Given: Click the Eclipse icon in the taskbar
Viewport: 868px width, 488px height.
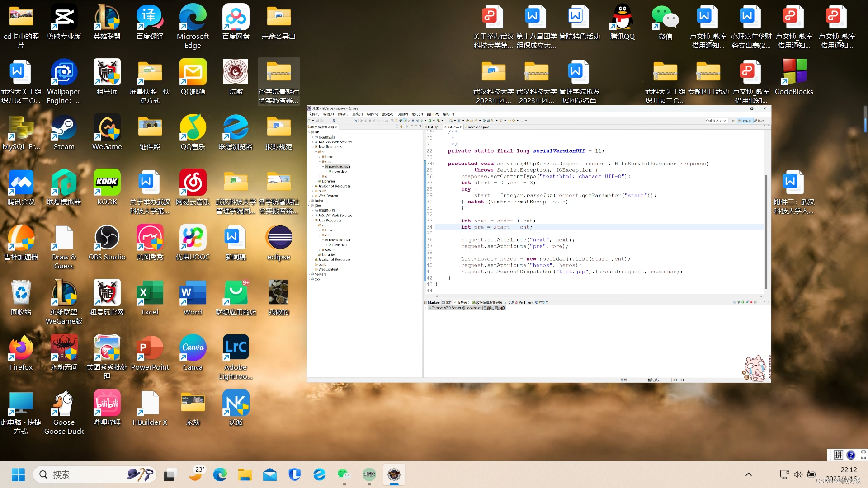Looking at the screenshot, I should click(394, 474).
